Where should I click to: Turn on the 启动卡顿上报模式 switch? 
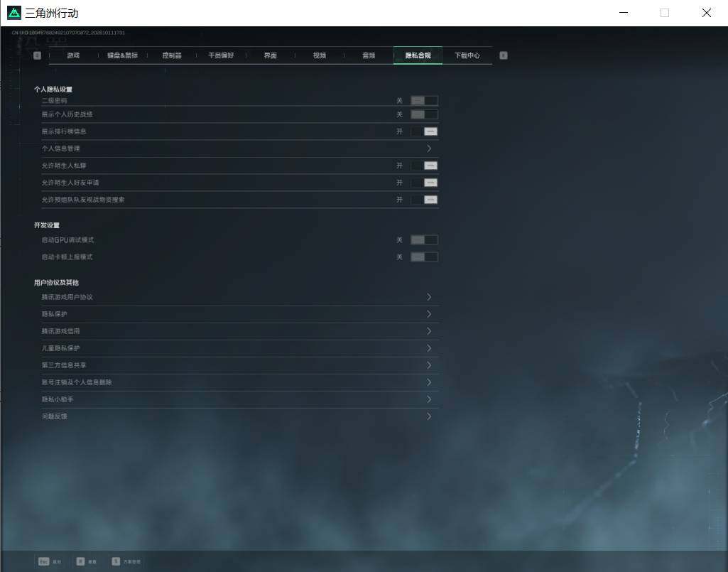point(424,257)
